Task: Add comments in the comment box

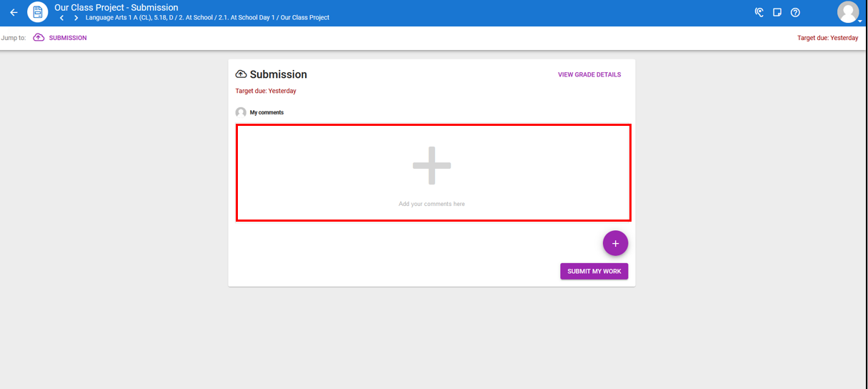Action: (434, 172)
